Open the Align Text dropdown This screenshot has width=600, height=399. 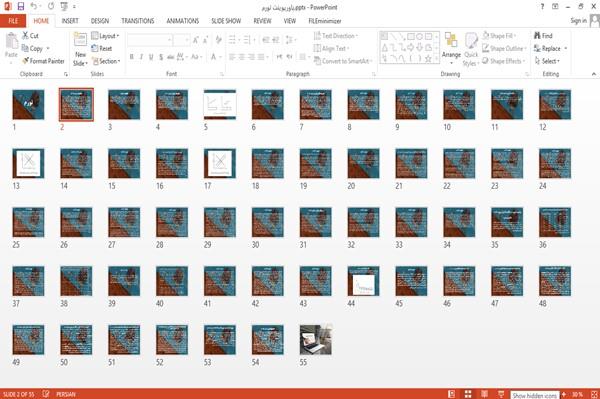point(332,48)
